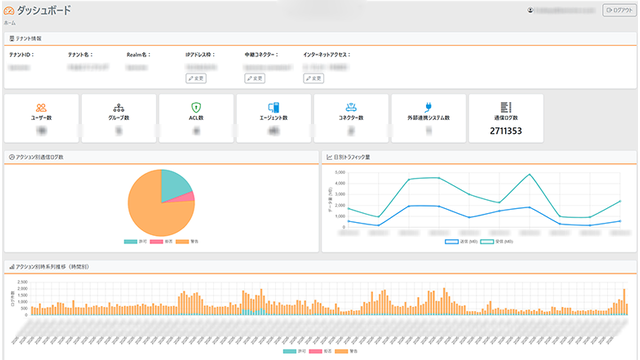Click the dashboard logo icon beside ダッシュボード
The height and width of the screenshot is (360, 640).
(9, 11)
